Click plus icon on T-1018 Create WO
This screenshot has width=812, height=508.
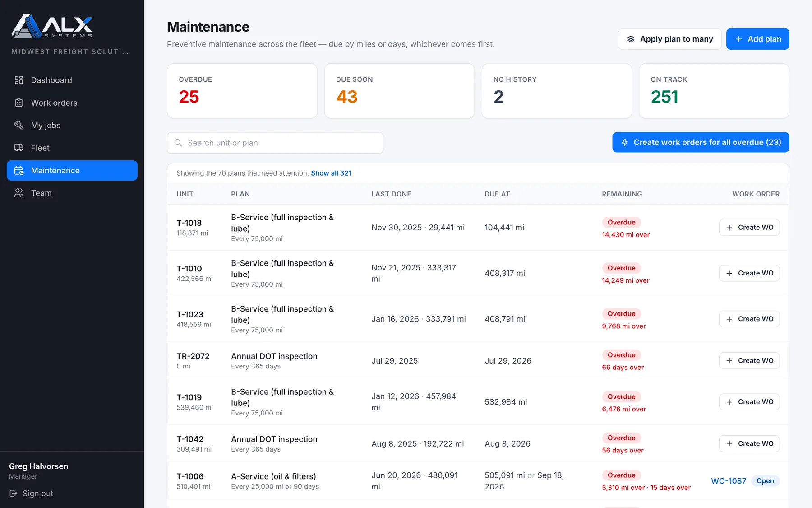coord(729,228)
